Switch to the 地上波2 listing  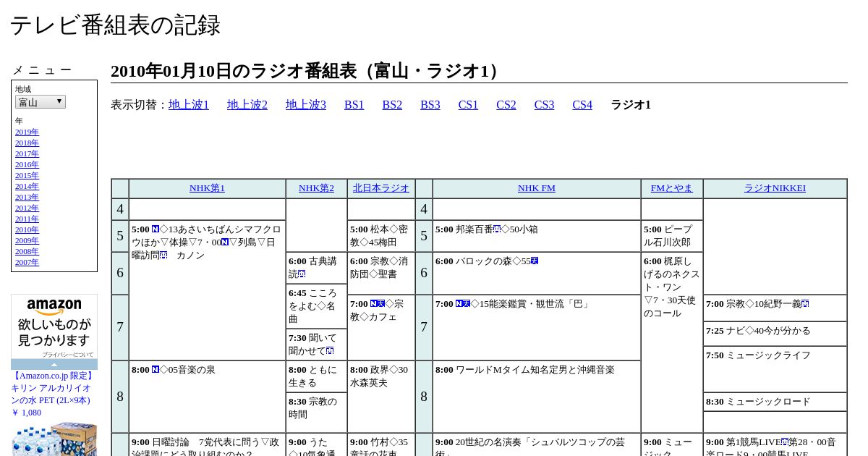point(247,105)
